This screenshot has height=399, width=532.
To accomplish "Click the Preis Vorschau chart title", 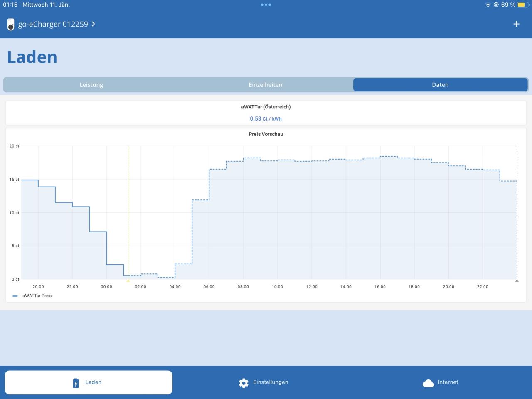I will (x=266, y=134).
